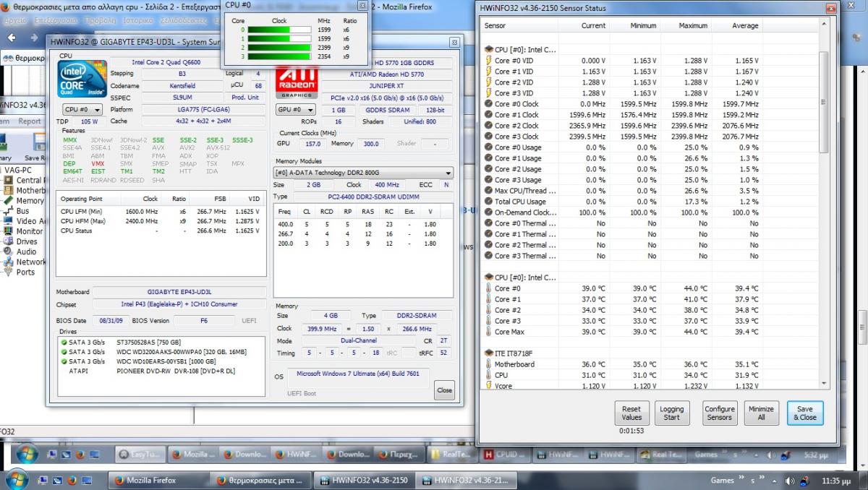Click the Memory icon in HWiNFO tree

coord(9,200)
